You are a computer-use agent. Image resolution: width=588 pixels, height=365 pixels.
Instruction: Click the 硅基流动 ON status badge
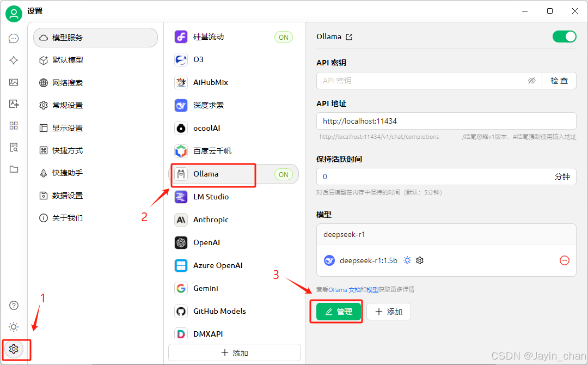(284, 37)
